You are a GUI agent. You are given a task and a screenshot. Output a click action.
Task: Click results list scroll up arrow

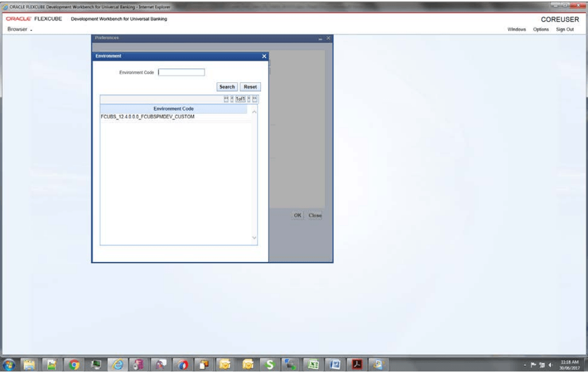point(254,112)
